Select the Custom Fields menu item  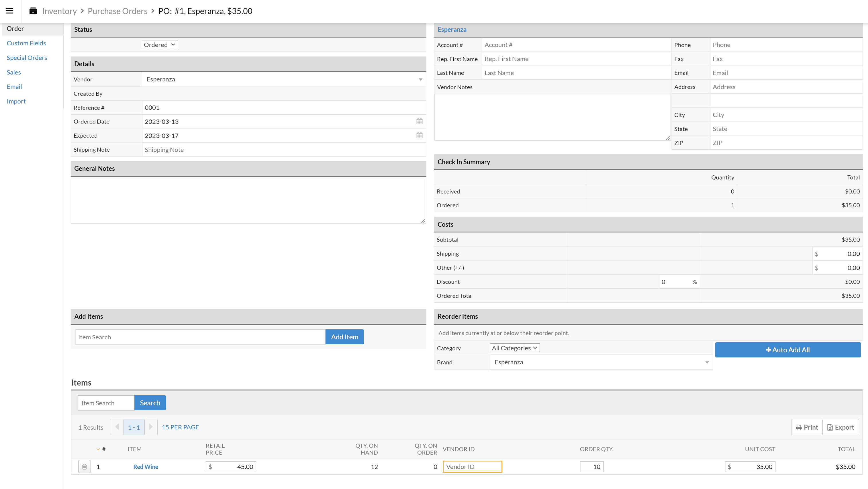[26, 42]
